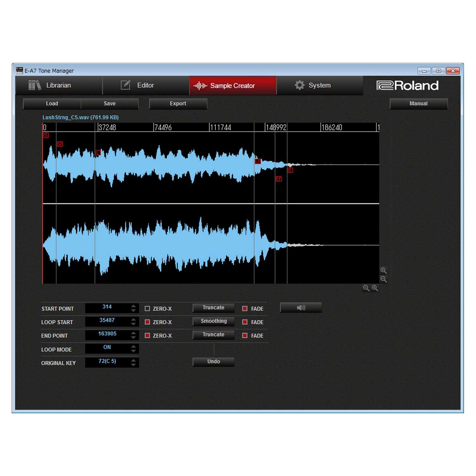This screenshot has height=476, width=476.
Task: Zoom out the waveform vertically
Action: pyautogui.click(x=384, y=279)
